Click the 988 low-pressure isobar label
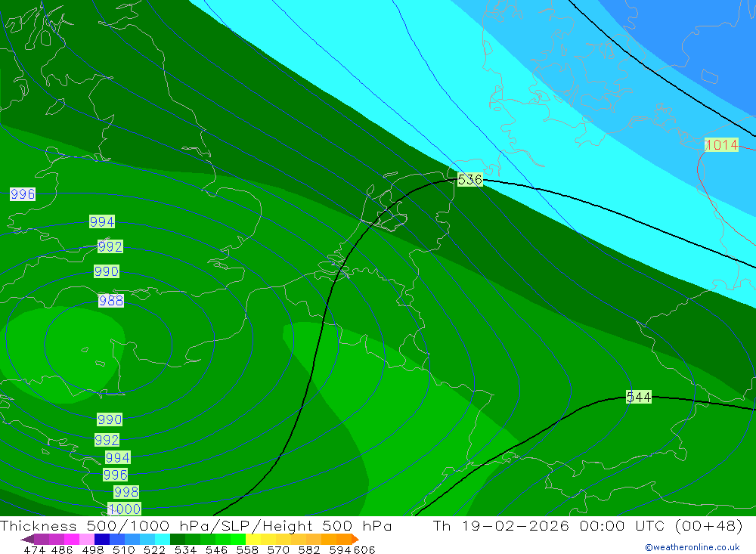The height and width of the screenshot is (554, 756). (111, 301)
